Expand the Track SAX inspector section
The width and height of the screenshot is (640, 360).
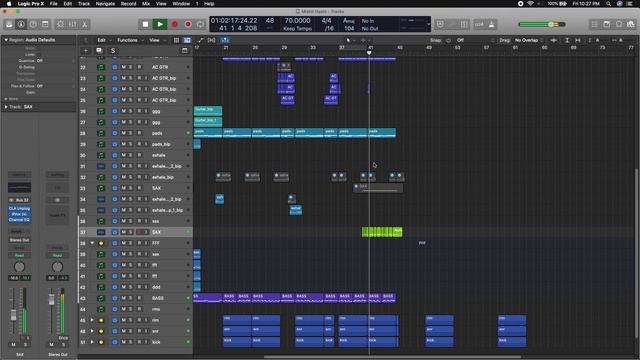[6, 107]
